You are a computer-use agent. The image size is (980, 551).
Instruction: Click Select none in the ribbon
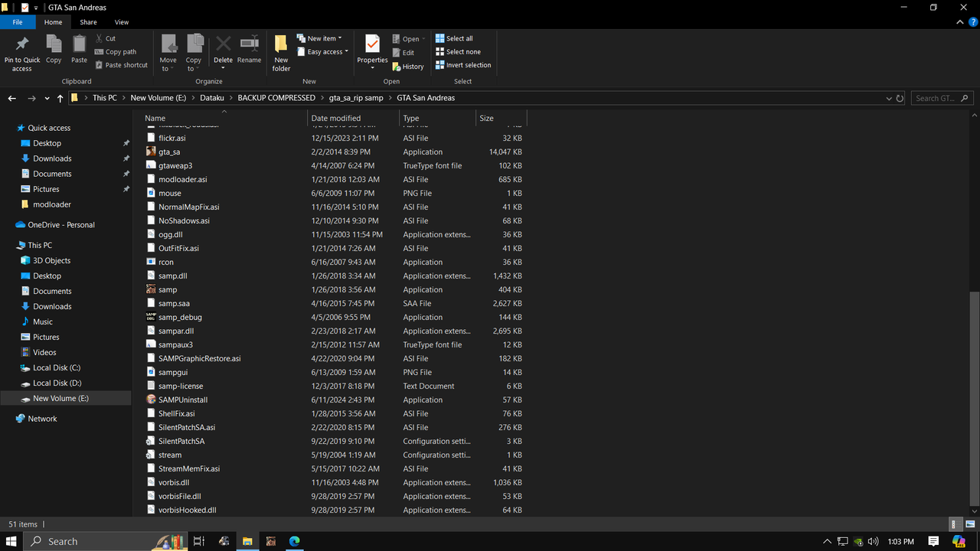coord(458,52)
